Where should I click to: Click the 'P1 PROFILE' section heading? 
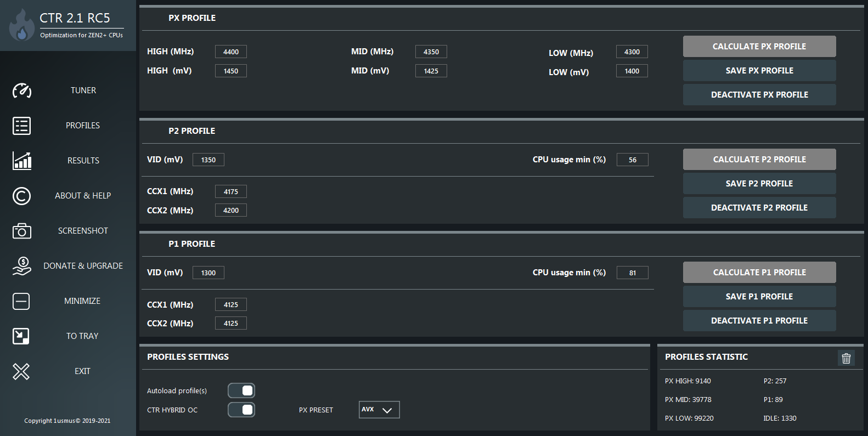tap(192, 244)
